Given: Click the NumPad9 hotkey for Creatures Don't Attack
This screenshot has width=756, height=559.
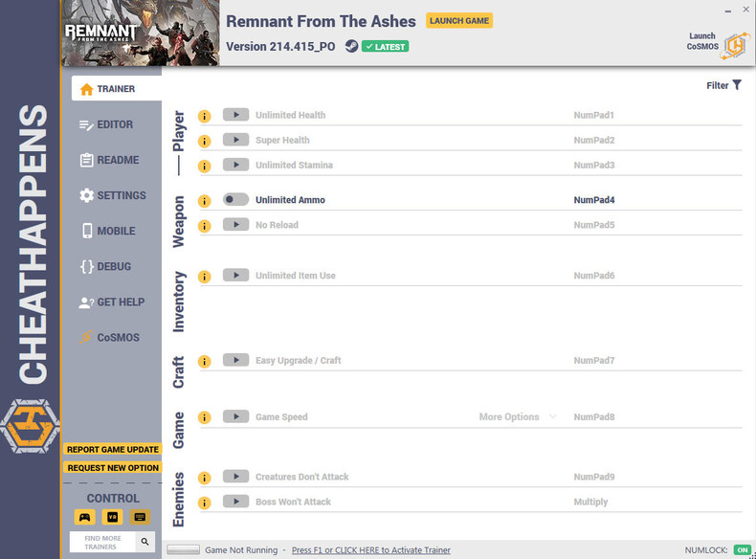Looking at the screenshot, I should [x=594, y=477].
